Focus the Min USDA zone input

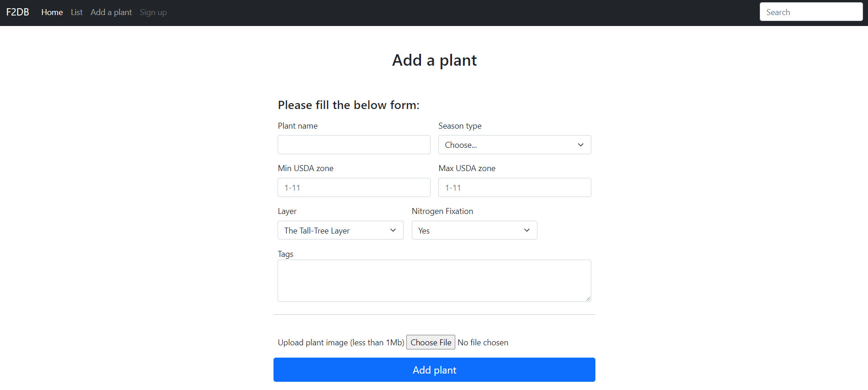click(x=354, y=187)
